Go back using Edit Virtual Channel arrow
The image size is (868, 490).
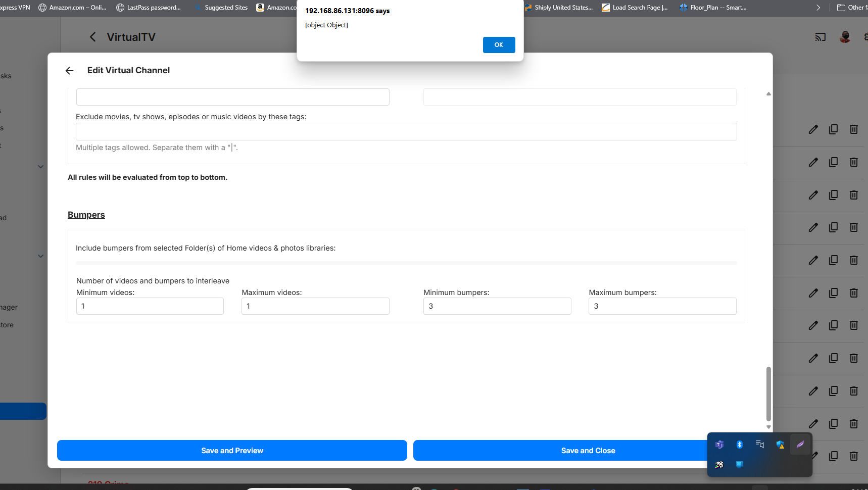[x=70, y=71]
